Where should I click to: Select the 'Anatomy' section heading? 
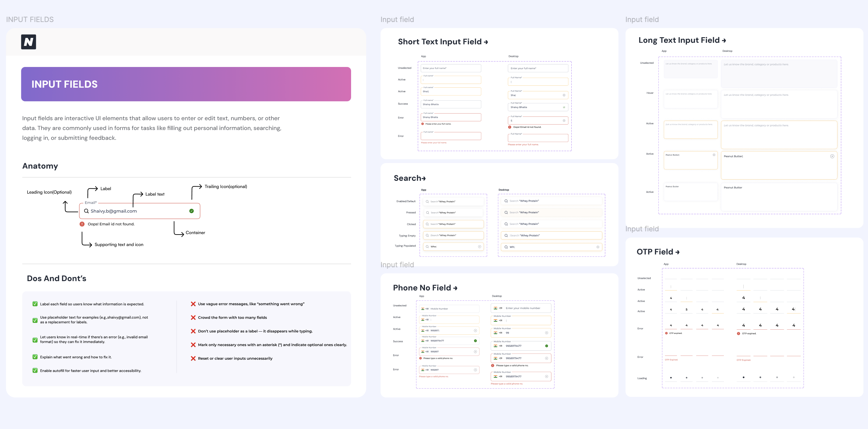coord(40,166)
